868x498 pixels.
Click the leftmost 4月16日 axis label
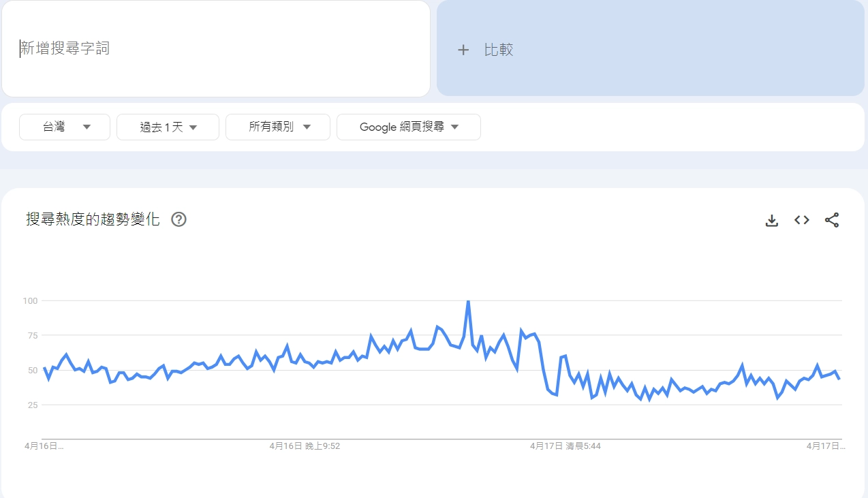44,446
